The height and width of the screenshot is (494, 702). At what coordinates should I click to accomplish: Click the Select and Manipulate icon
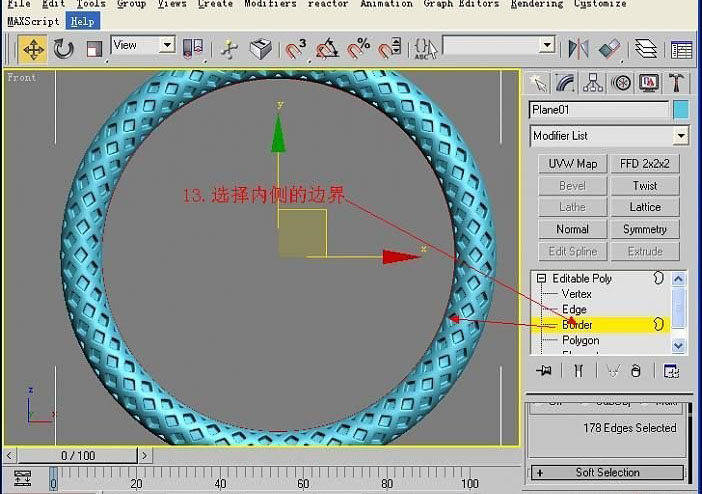pos(229,49)
